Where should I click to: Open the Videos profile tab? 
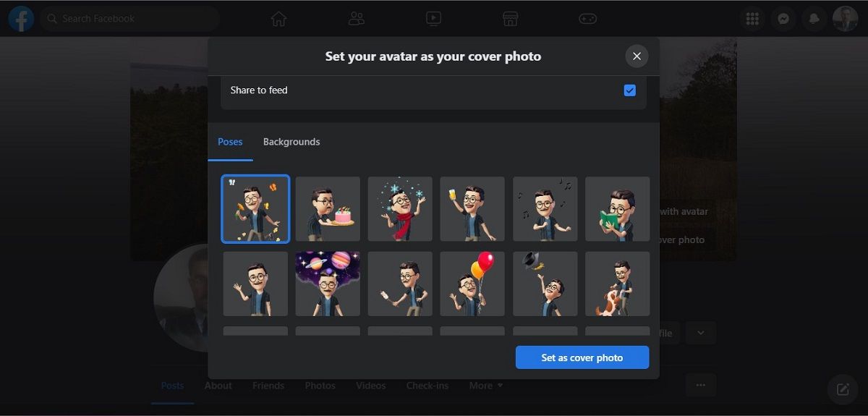[371, 386]
